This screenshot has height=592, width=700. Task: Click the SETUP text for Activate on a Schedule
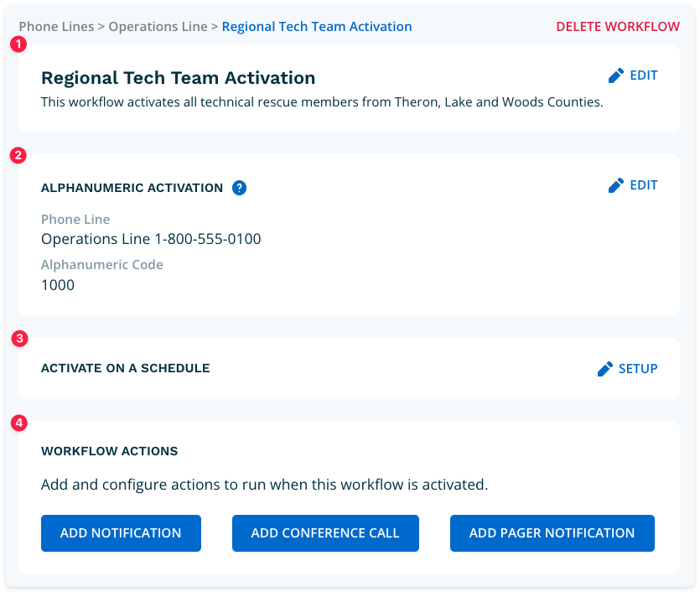tap(638, 369)
